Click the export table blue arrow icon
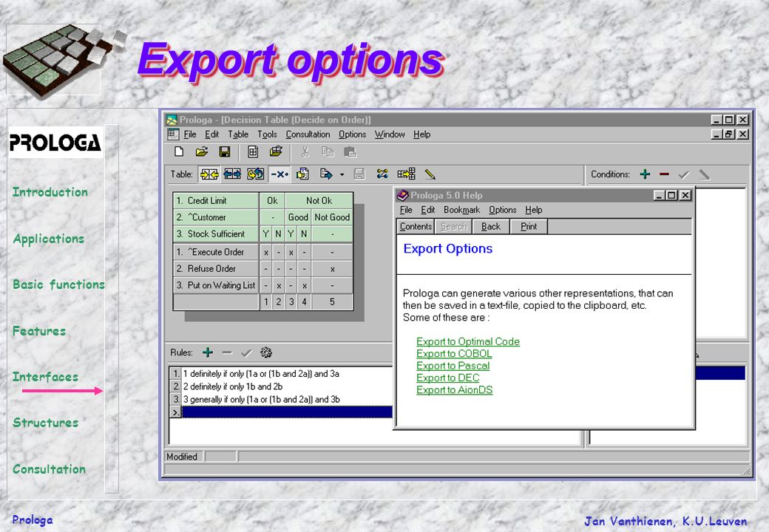 point(325,174)
